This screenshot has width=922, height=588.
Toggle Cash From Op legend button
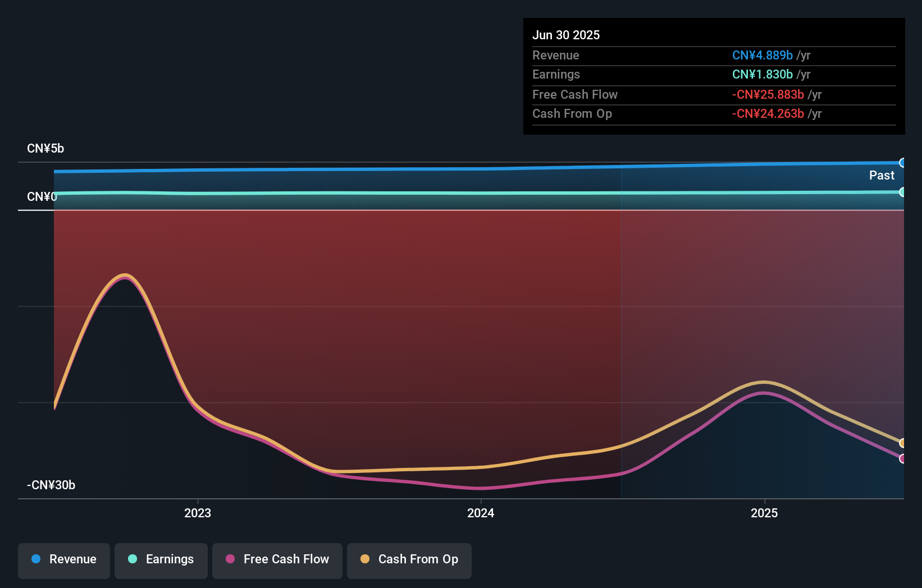point(409,560)
